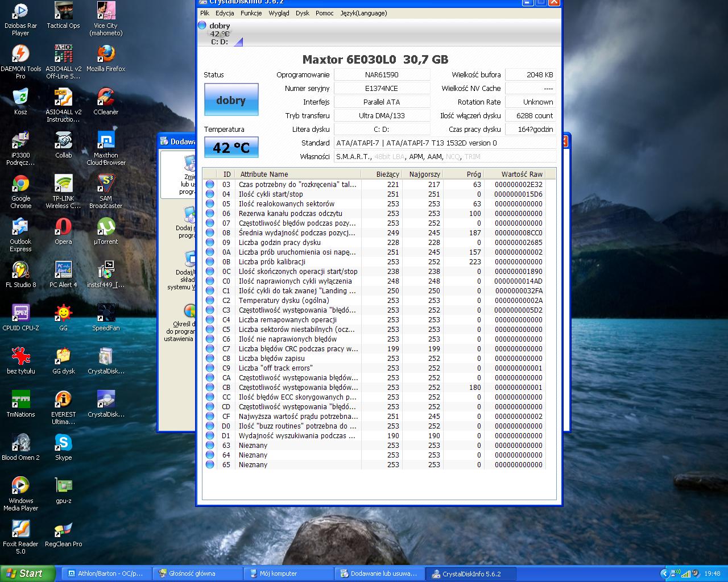
Task: Click the Attribute Name column header
Action: 264,174
